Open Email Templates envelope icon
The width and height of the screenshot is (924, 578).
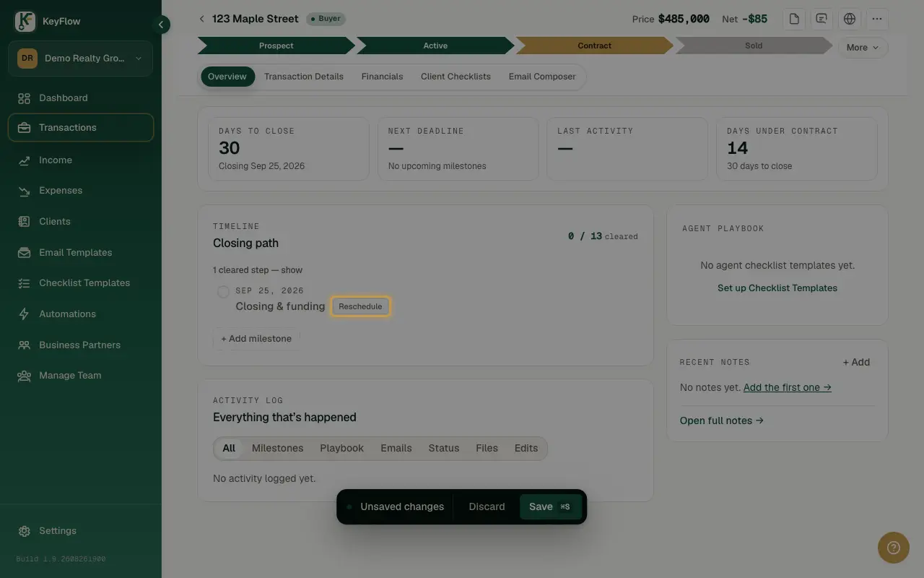24,253
